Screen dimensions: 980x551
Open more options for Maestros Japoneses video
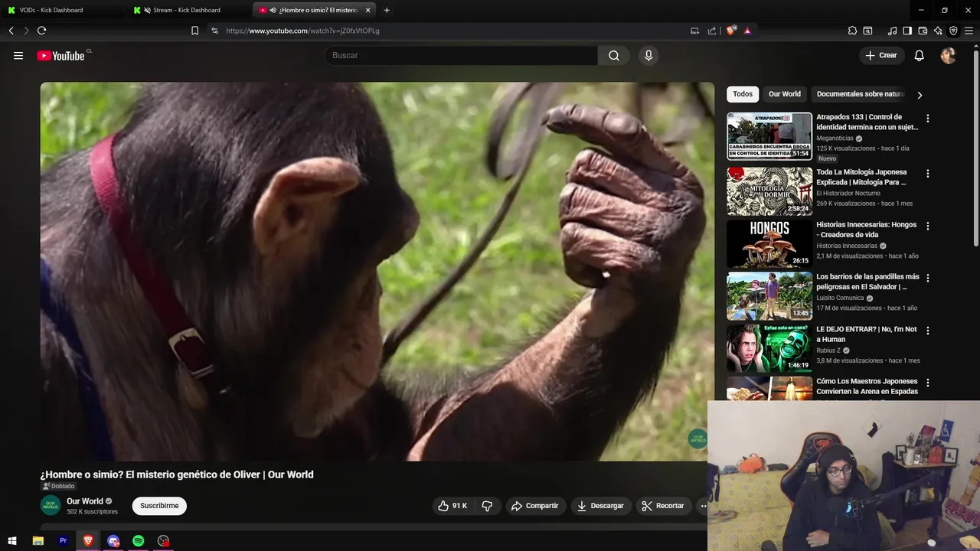pyautogui.click(x=927, y=383)
